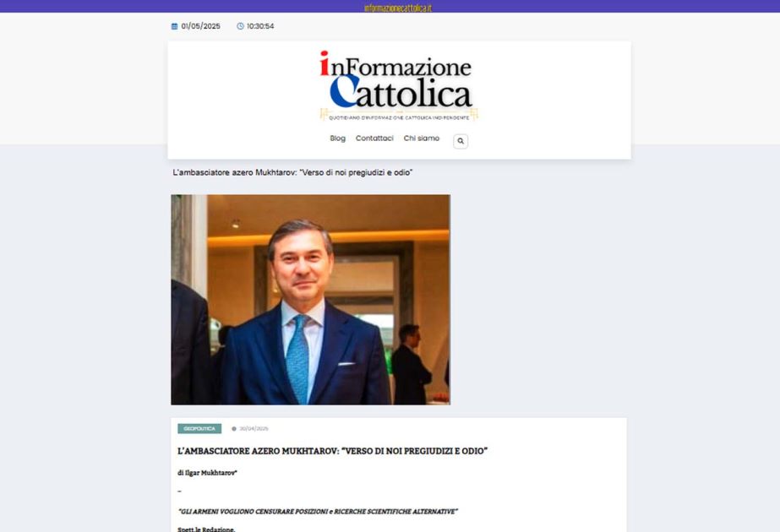Go to the Chi siamo page

click(422, 138)
